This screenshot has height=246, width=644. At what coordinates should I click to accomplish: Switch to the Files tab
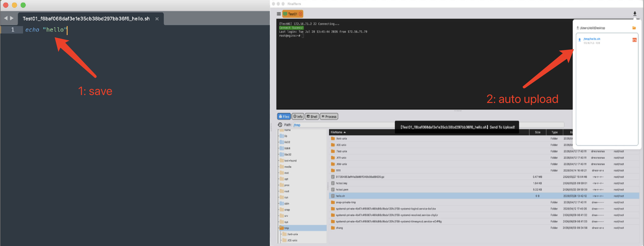coord(284,117)
